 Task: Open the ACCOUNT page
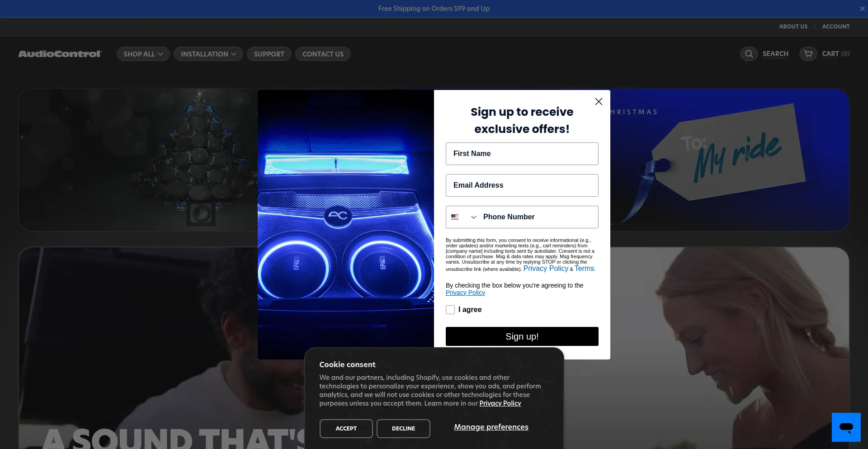point(835,27)
